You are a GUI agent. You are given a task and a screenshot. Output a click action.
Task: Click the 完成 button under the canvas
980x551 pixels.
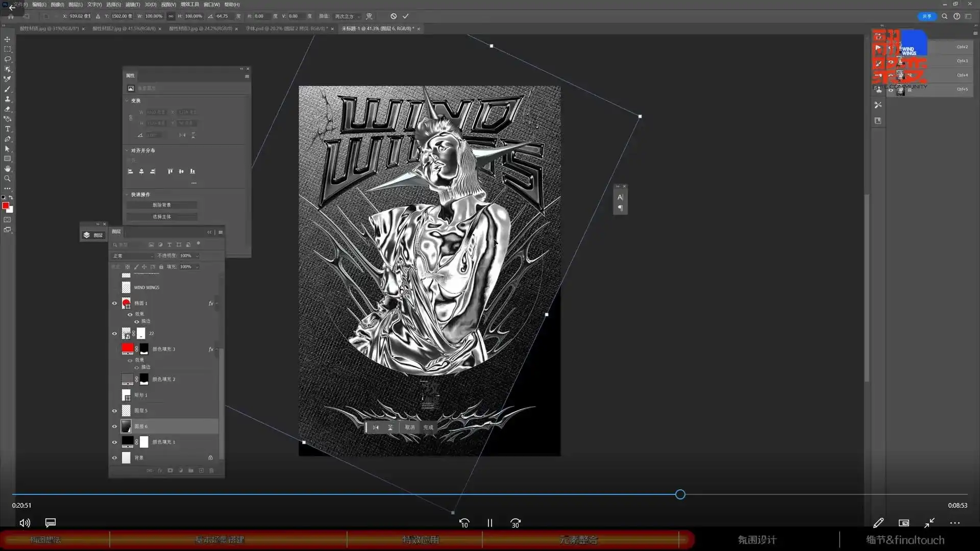[x=428, y=428]
